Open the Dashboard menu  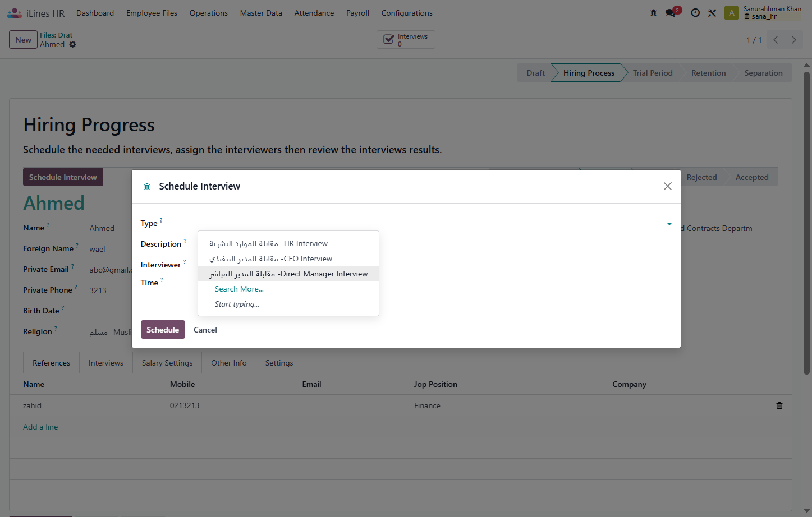point(95,13)
